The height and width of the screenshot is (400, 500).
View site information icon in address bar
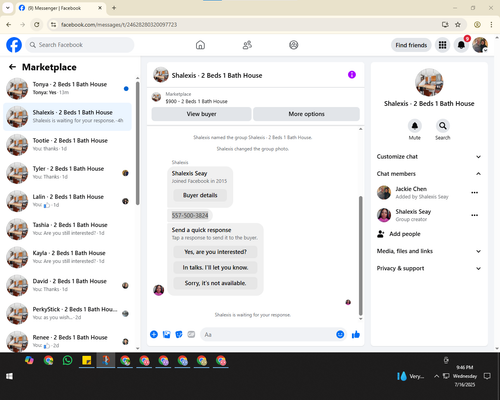coord(53,25)
